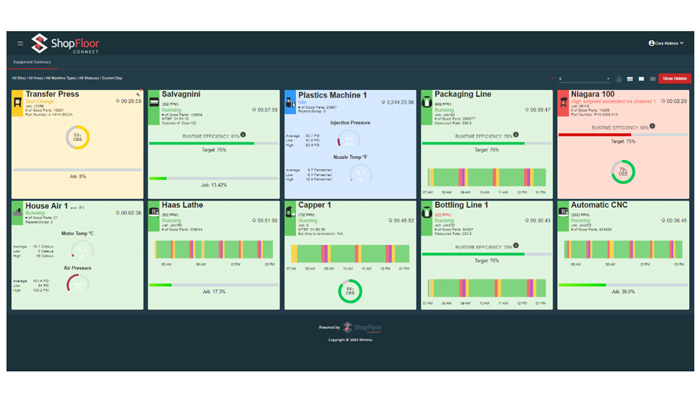Click the Show Hidden button

coord(675,79)
